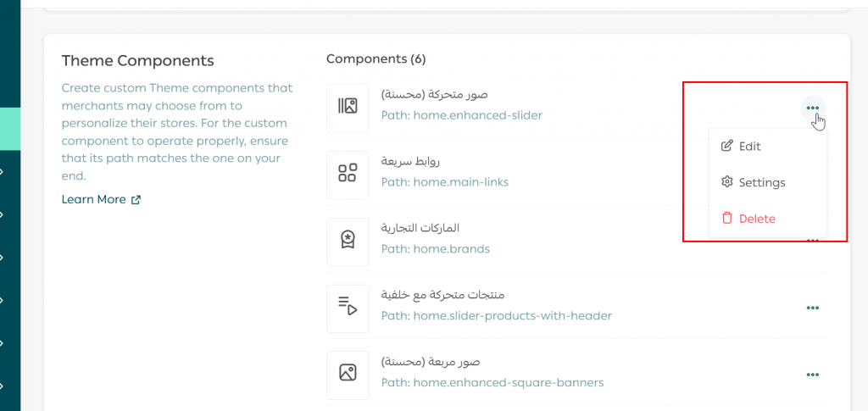Click the brands badge icon

tap(348, 240)
